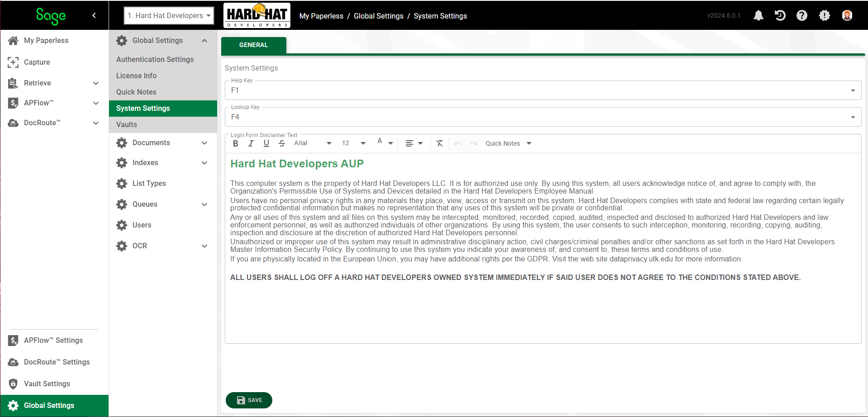Expand the APFlow menu
Viewport: 868px width, 417px height.
(54, 103)
